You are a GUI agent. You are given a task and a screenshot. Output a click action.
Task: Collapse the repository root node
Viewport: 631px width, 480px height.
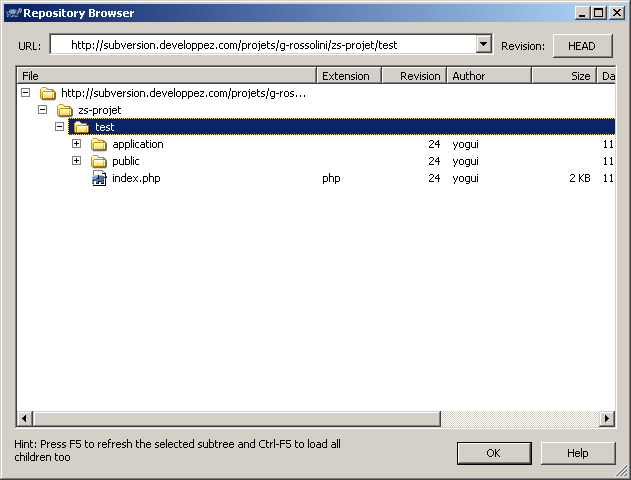tap(25, 93)
